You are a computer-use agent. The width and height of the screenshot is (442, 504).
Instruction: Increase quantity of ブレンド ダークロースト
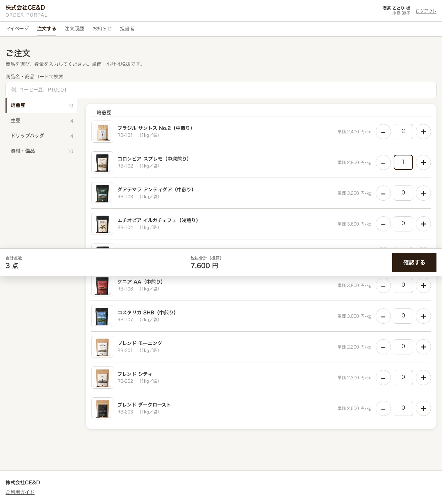[x=423, y=408]
